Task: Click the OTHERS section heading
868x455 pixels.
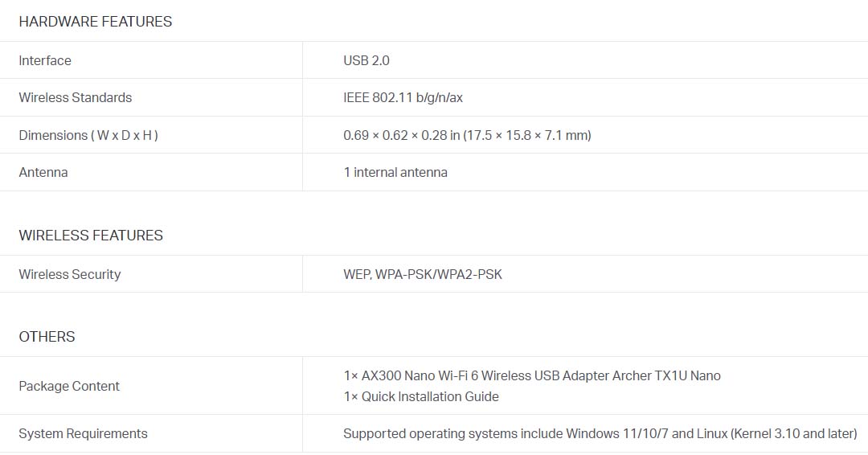Action: (x=47, y=337)
